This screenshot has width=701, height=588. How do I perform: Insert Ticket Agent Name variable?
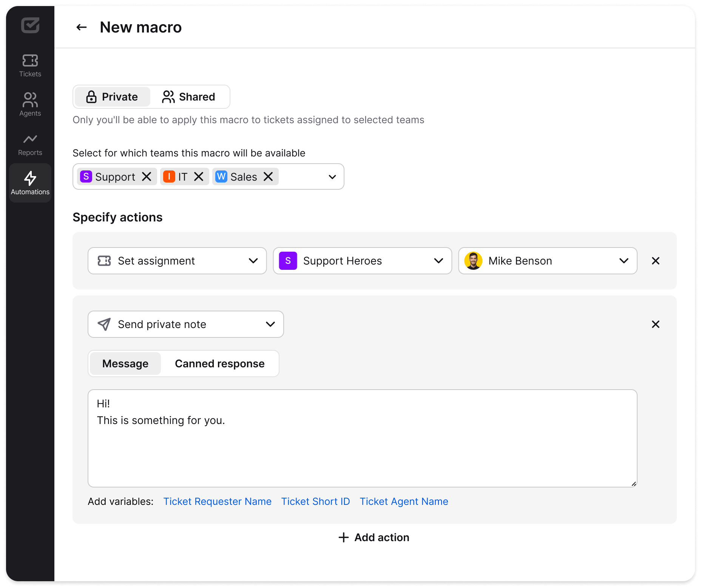click(404, 501)
